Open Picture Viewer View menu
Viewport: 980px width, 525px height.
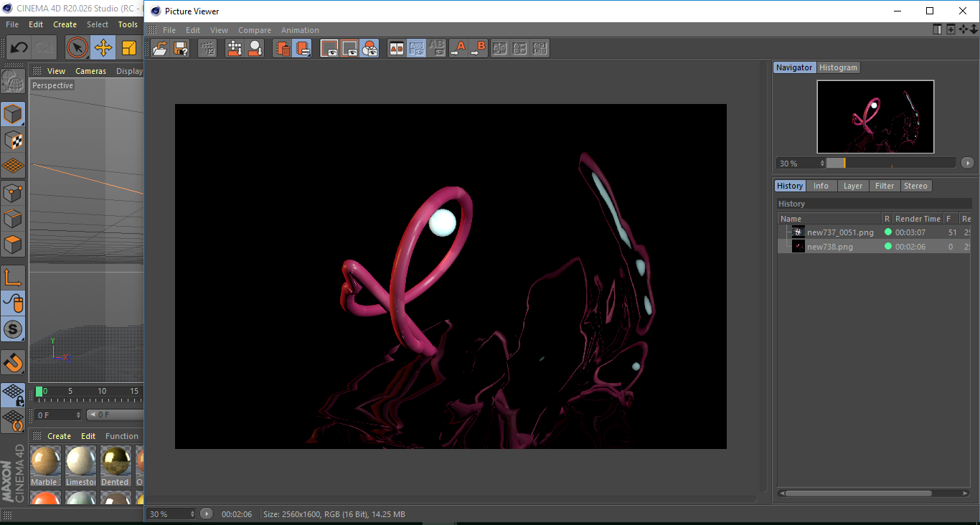[219, 30]
